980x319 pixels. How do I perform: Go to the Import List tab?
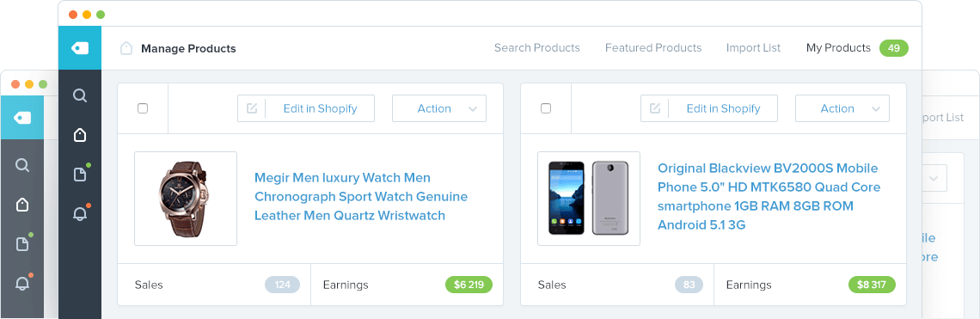(x=753, y=47)
